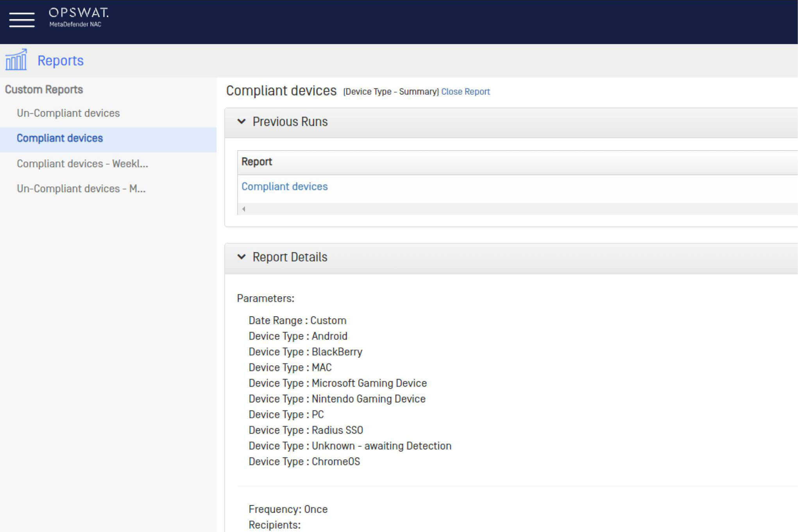Click the Reports page title
The height and width of the screenshot is (532, 798).
60,61
